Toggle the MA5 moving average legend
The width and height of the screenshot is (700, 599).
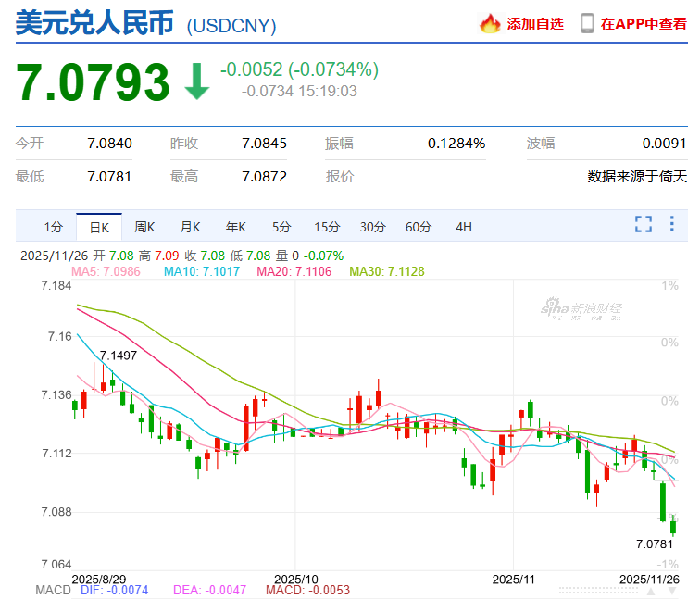click(109, 271)
